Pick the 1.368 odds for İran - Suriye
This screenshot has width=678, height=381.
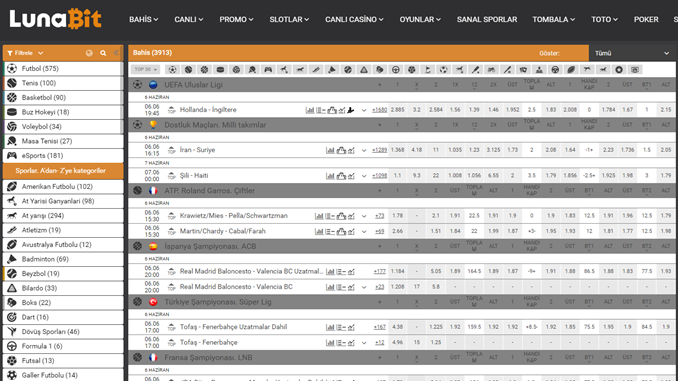pos(397,150)
